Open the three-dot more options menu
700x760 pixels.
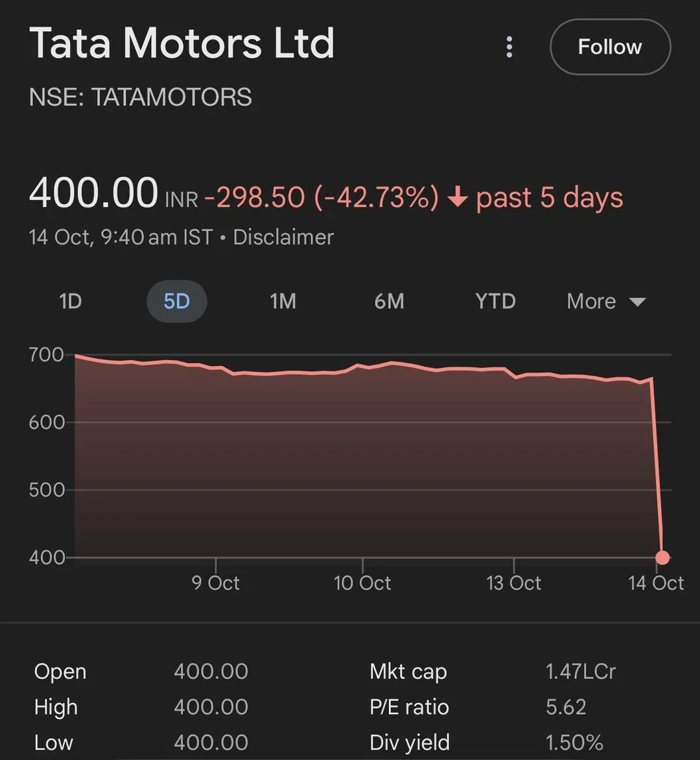(x=509, y=47)
